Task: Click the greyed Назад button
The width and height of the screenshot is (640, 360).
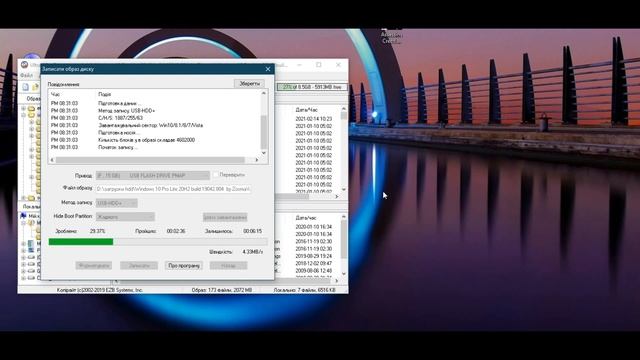Action: click(229, 265)
